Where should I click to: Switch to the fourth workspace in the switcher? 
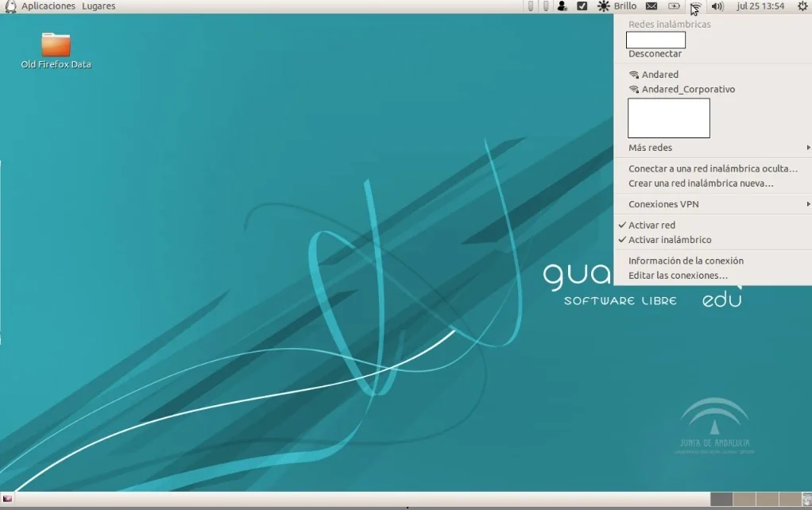coord(791,499)
